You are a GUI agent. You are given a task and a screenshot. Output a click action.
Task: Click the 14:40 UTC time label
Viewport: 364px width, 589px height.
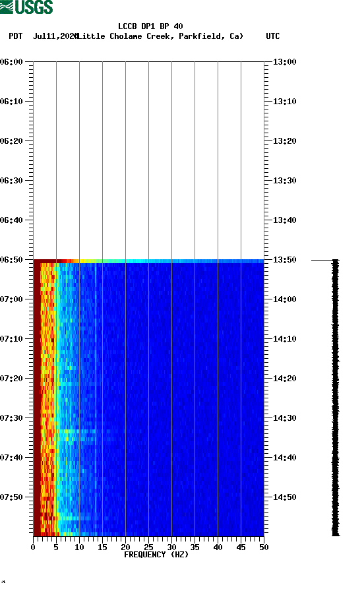[x=284, y=458]
